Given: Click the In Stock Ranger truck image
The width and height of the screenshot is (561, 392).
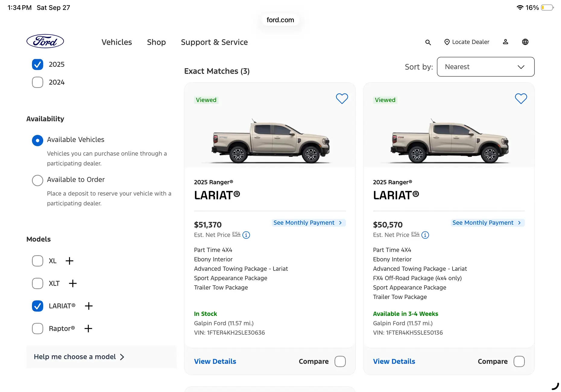Looking at the screenshot, I should click(x=270, y=142).
